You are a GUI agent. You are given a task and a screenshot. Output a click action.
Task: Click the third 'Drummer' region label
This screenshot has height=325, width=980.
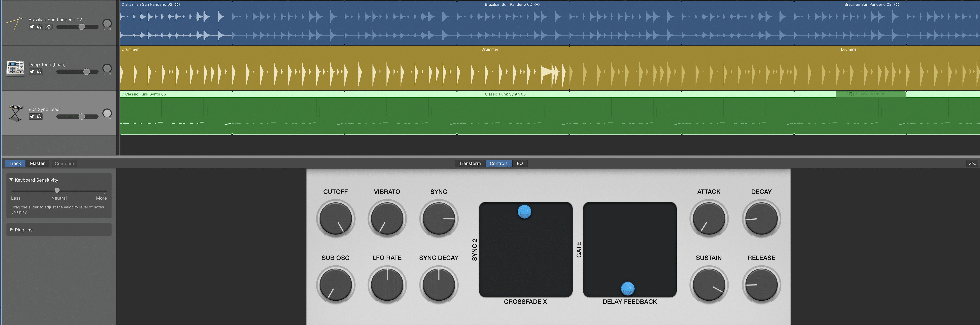849,49
